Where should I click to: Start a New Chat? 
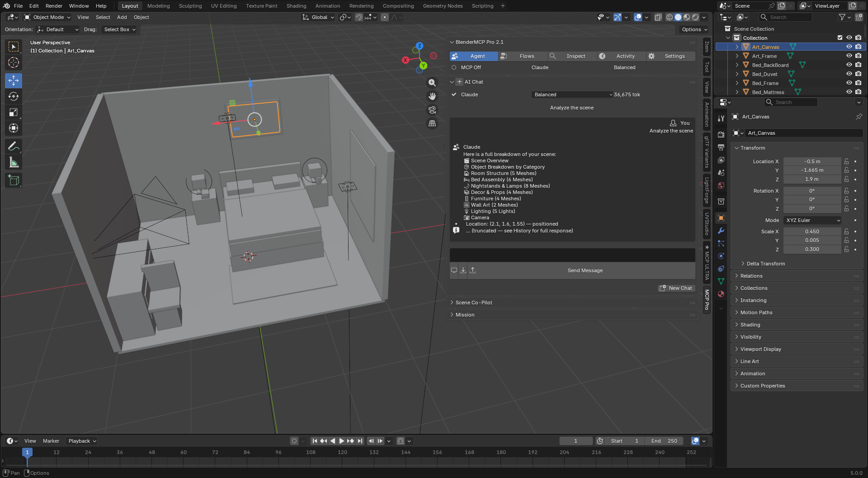tap(676, 288)
